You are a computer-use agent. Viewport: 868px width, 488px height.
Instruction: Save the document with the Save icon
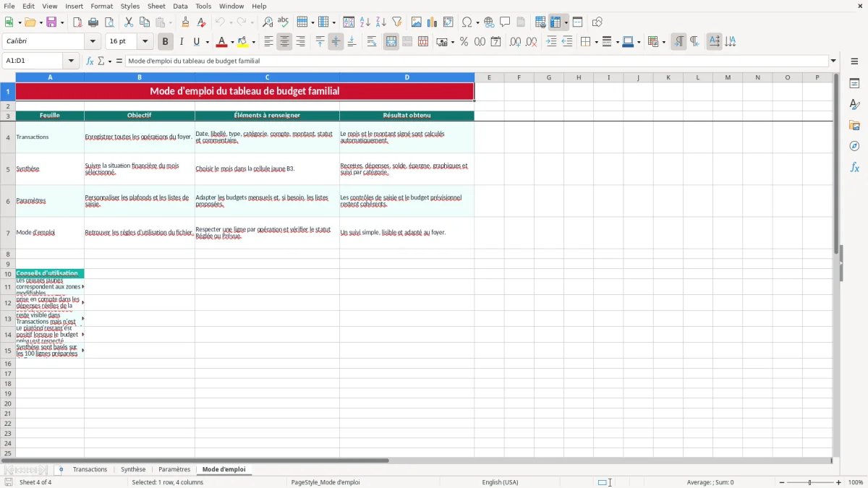[51, 22]
